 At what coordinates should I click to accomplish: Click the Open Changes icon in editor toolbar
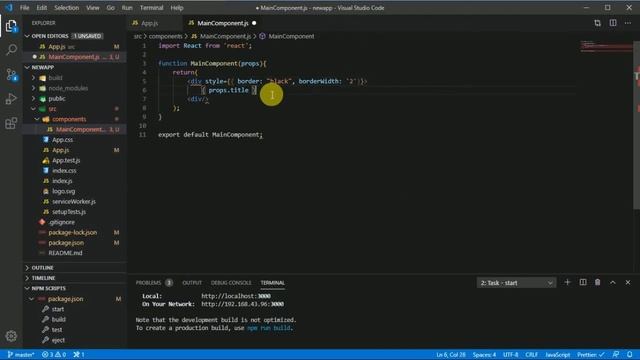(597, 23)
